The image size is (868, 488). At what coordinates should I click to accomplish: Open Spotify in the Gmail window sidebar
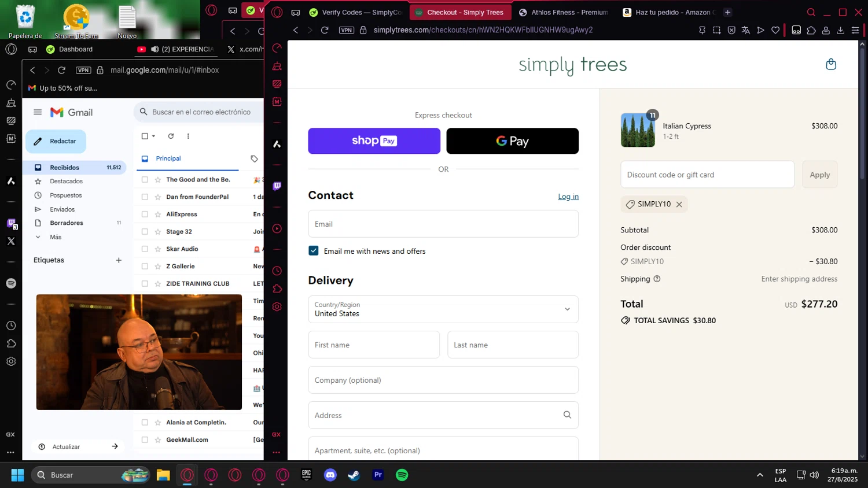pyautogui.click(x=11, y=283)
